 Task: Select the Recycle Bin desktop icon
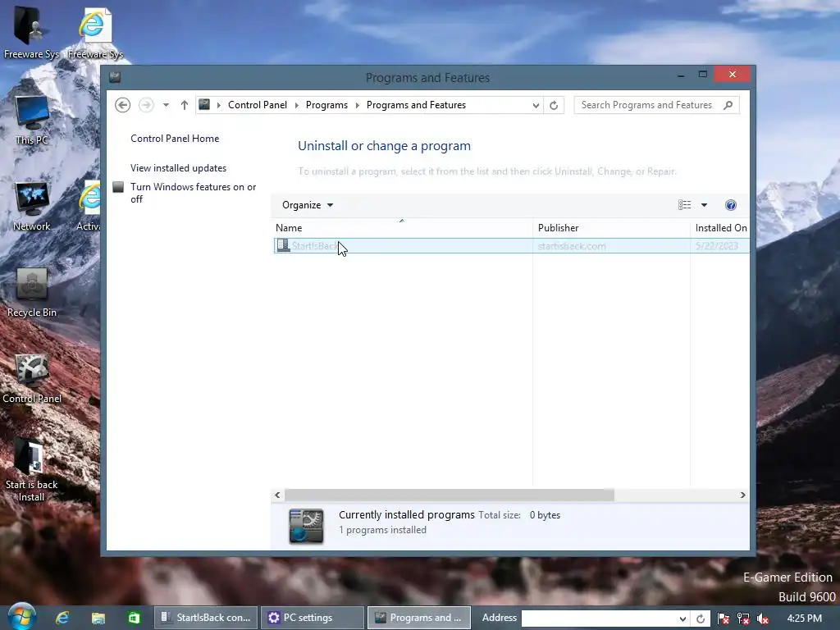tap(32, 293)
